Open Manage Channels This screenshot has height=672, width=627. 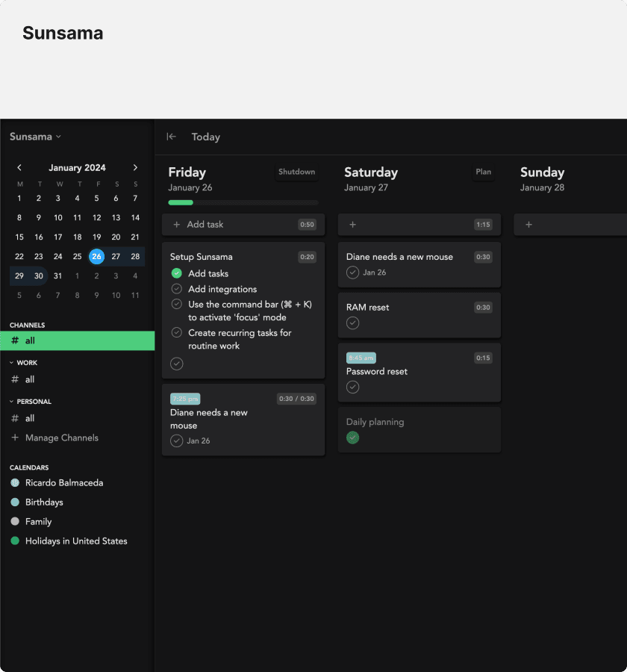tap(62, 438)
